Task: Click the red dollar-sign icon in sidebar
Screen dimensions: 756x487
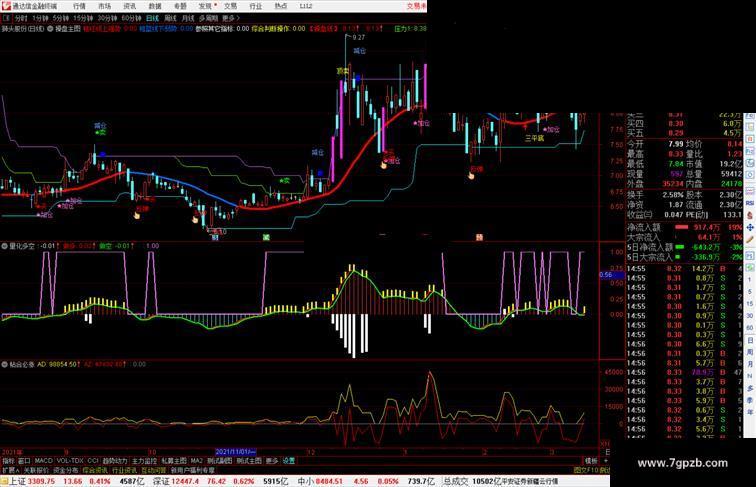Action: pyautogui.click(x=750, y=215)
